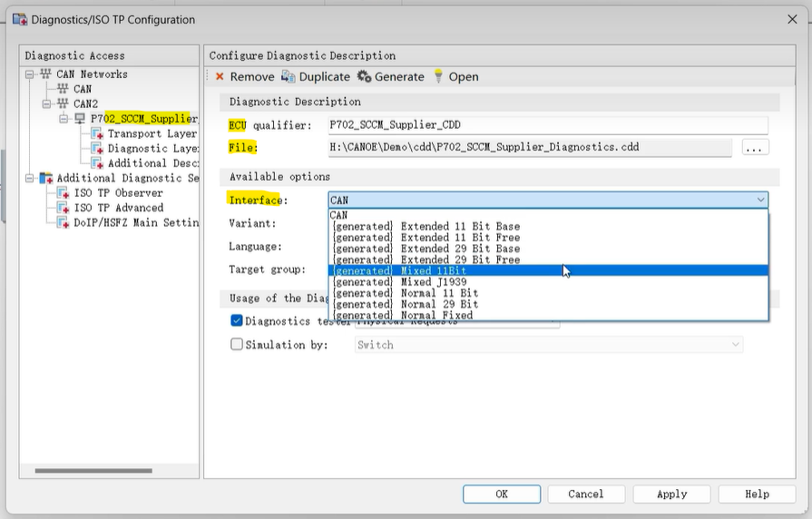
Task: Close the Diagnostics/ISO TP Configuration dialog
Action: pyautogui.click(x=792, y=20)
